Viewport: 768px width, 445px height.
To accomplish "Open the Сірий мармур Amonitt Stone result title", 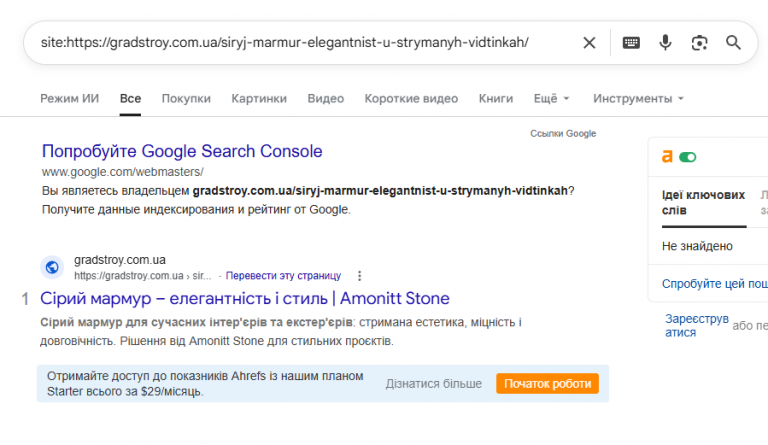I will (245, 298).
